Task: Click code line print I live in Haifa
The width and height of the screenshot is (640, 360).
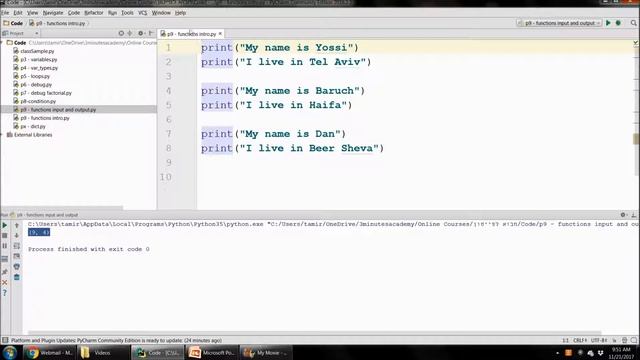Action: 276,105
